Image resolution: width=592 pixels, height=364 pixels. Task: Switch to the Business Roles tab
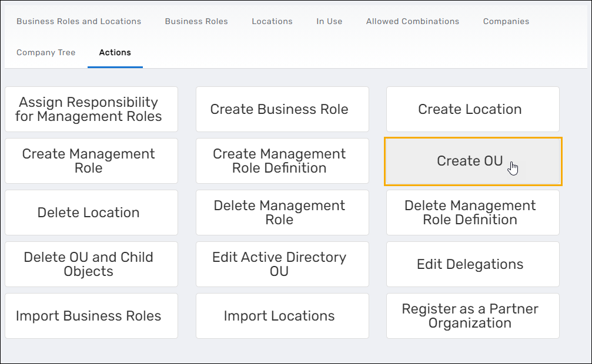(x=196, y=21)
